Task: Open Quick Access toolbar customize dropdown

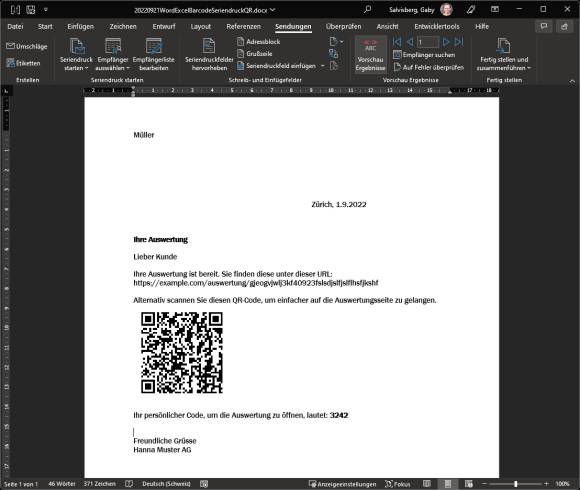Action: [x=46, y=10]
